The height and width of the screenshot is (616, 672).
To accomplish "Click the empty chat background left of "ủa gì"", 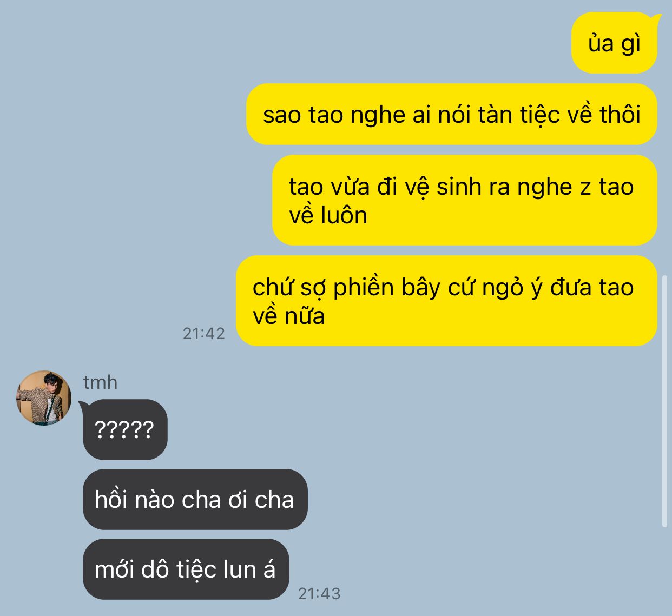I will 281,43.
